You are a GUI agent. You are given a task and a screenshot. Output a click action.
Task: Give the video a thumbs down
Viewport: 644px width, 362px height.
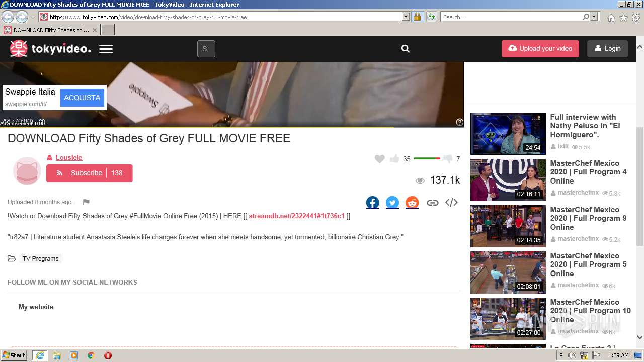[x=447, y=159]
